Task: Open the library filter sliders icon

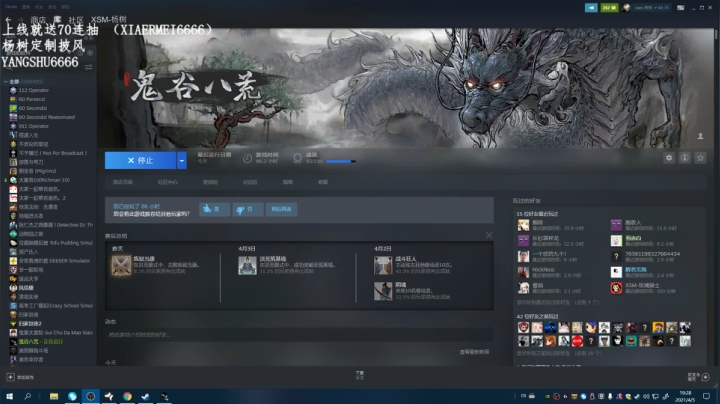Action: click(89, 67)
